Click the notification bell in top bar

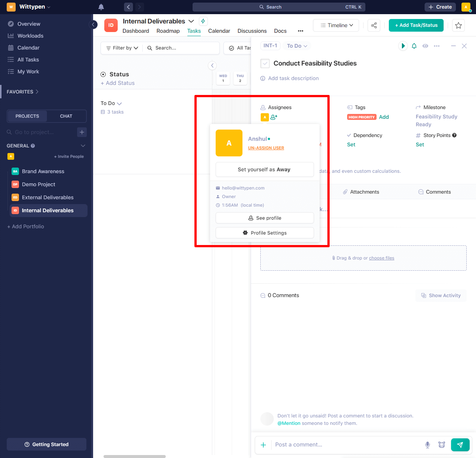101,7
